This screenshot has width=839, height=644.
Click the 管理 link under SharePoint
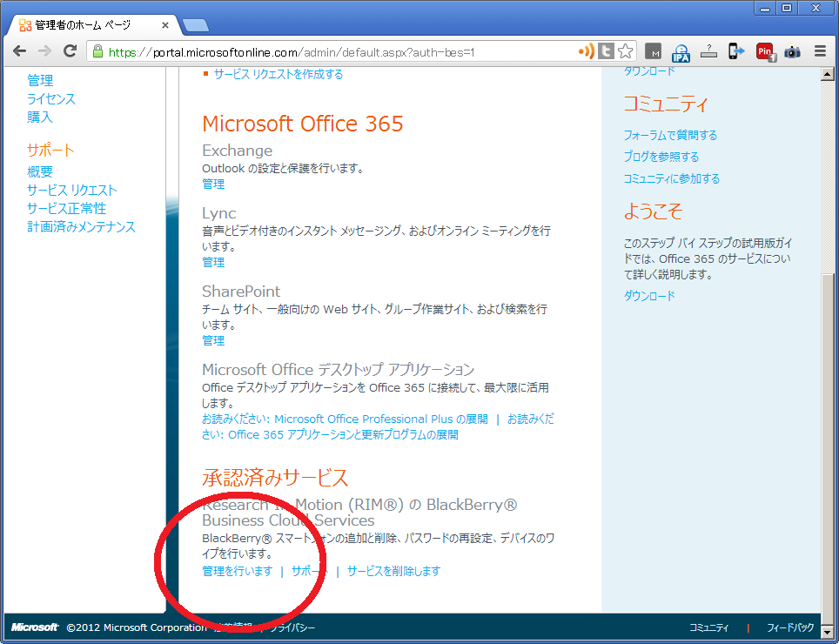213,340
